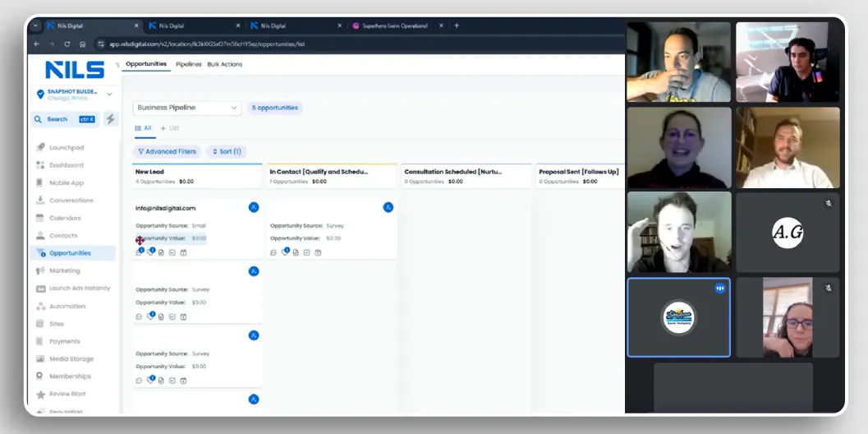Open the Automation sidebar section
This screenshot has width=868, height=434.
click(x=67, y=306)
